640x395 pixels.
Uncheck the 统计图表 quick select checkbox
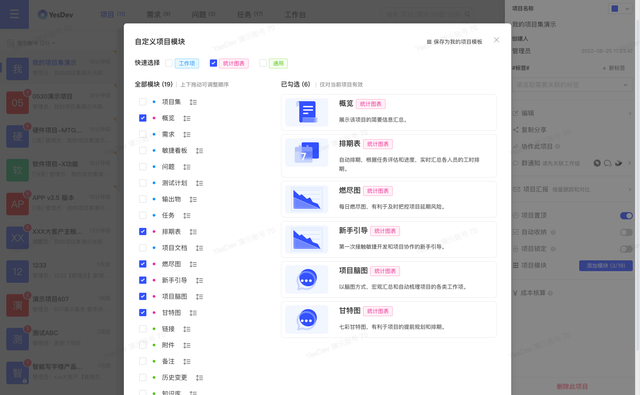coord(213,63)
